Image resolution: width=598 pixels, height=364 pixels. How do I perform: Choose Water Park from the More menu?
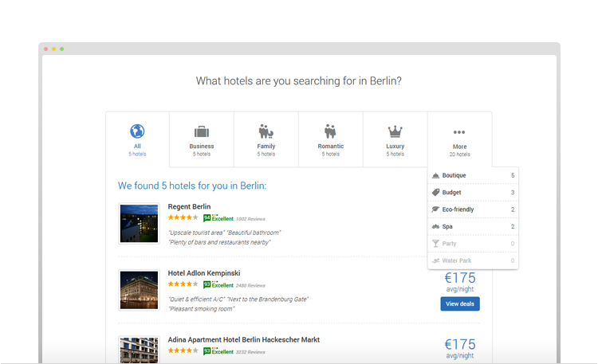pyautogui.click(x=473, y=260)
